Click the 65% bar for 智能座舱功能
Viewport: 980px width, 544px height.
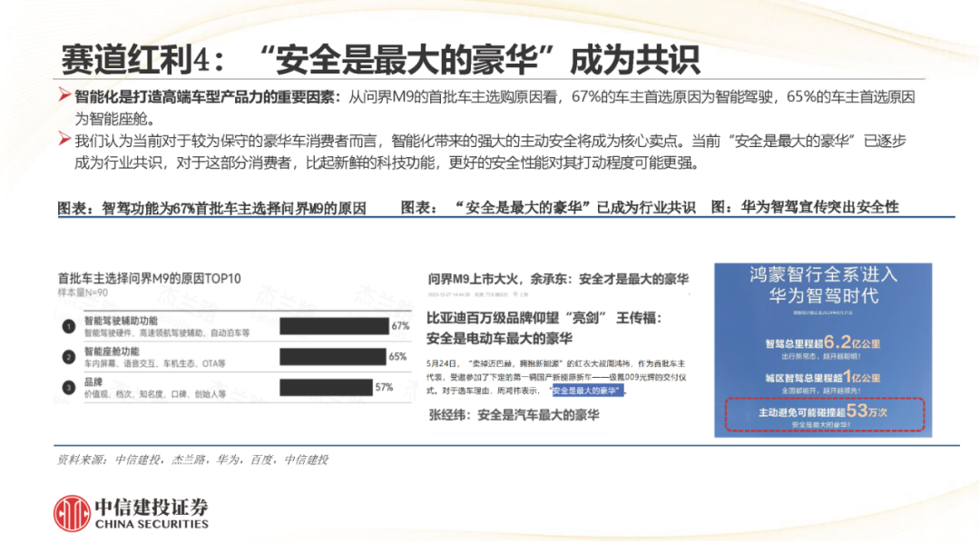(x=332, y=356)
